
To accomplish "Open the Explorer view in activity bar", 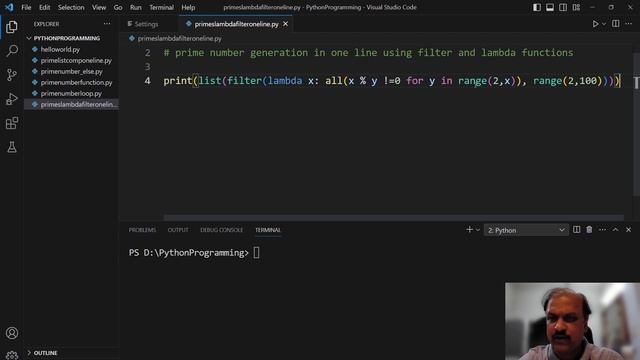I will pos(12,27).
